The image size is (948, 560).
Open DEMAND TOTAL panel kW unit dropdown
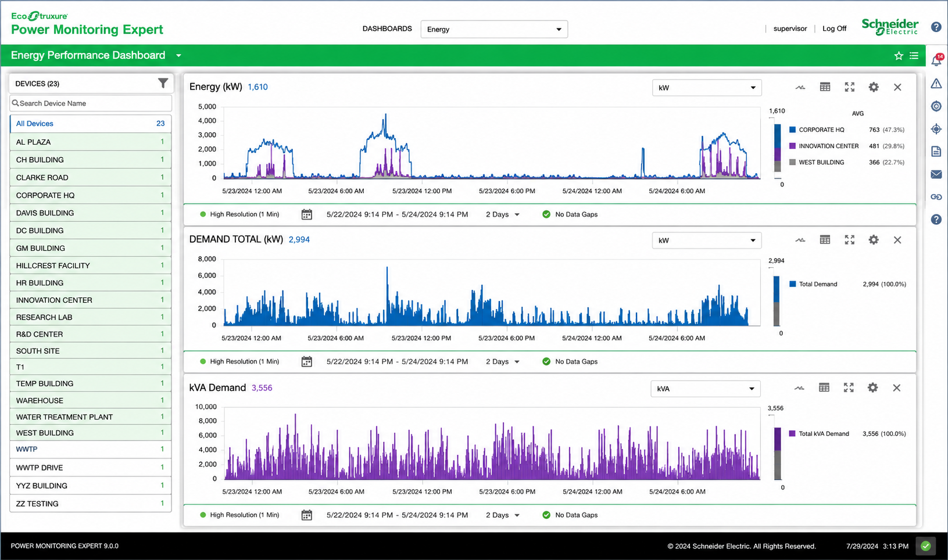tap(707, 240)
